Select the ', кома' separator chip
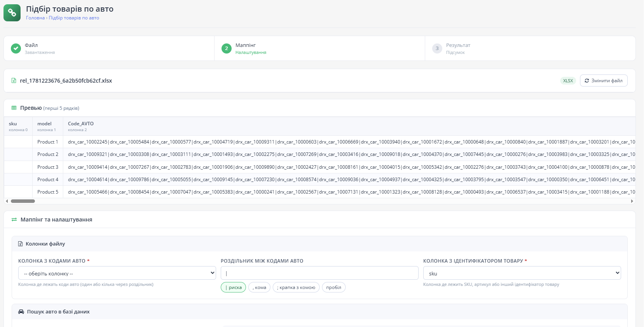Viewport: 644px width, 327px height. click(260, 287)
